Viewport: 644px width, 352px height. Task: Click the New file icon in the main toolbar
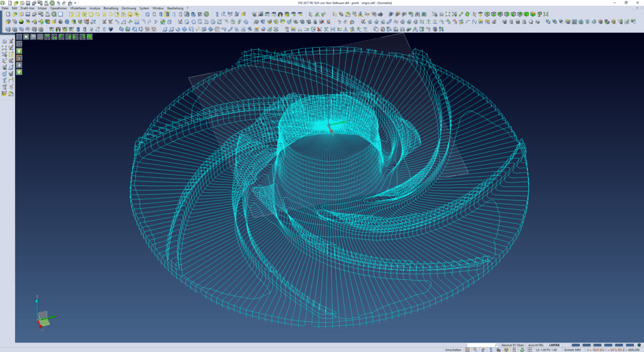point(8,14)
